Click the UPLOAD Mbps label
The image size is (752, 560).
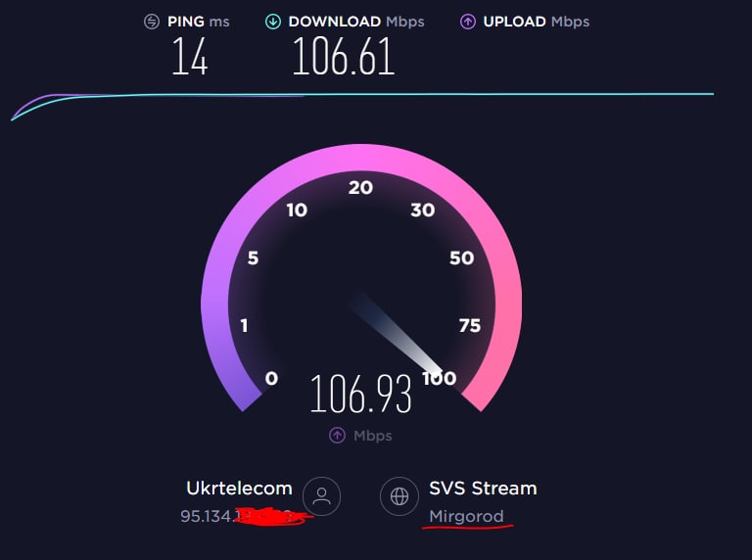[537, 22]
